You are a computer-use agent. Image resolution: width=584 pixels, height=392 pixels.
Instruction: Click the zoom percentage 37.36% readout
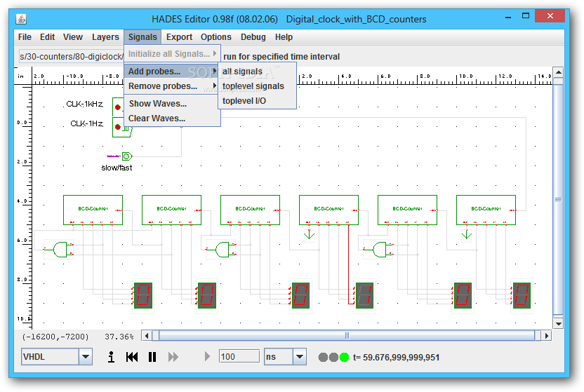pos(119,337)
